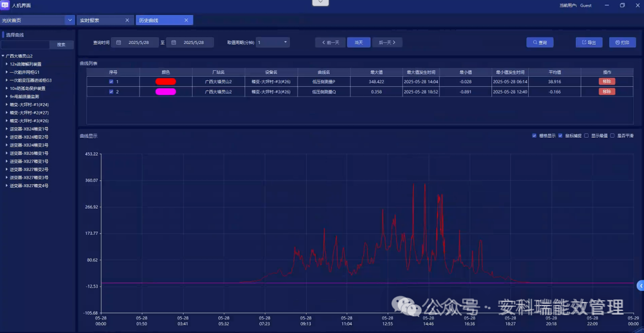Expand the 逆变器-XB24箱变1号 node

pyautogui.click(x=7, y=129)
